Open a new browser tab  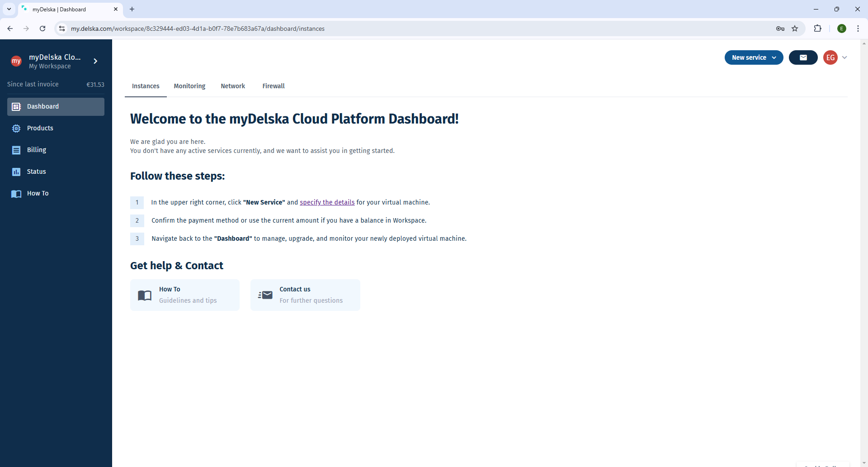click(x=132, y=9)
